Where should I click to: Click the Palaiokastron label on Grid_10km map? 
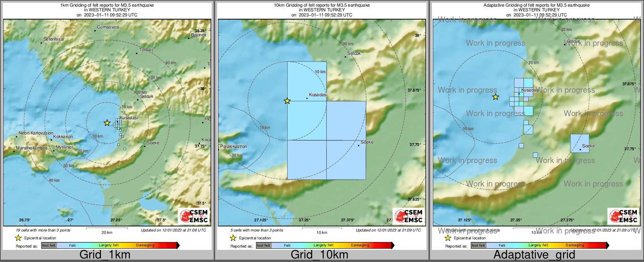point(234,147)
